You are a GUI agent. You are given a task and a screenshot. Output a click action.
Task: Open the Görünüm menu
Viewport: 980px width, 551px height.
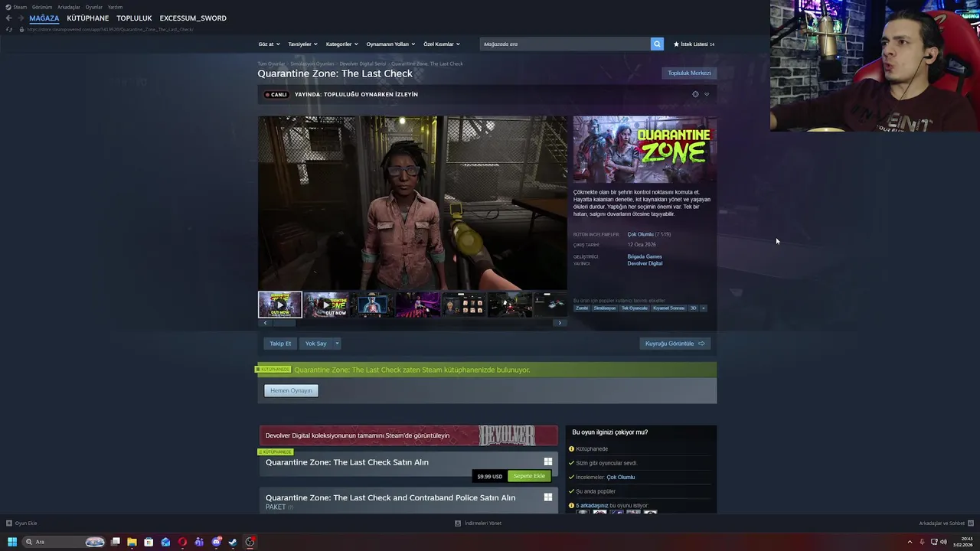[42, 7]
